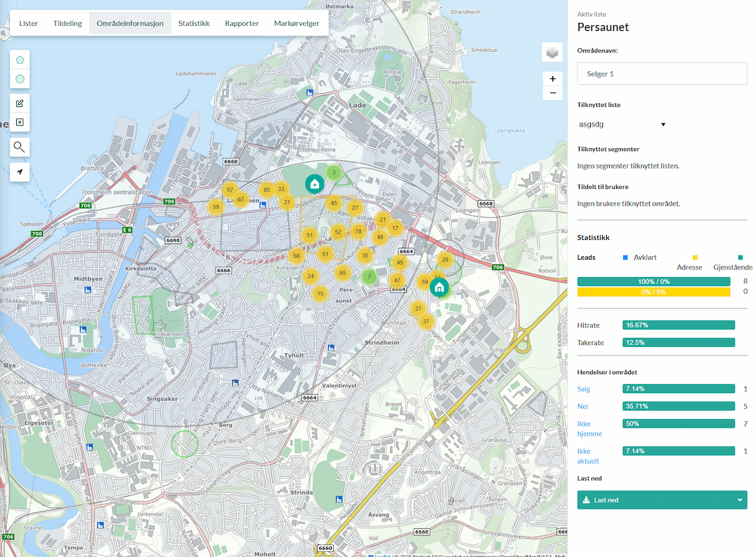Click the yellow Adresse legend swatch
The width and height of the screenshot is (756, 557).
(x=695, y=258)
